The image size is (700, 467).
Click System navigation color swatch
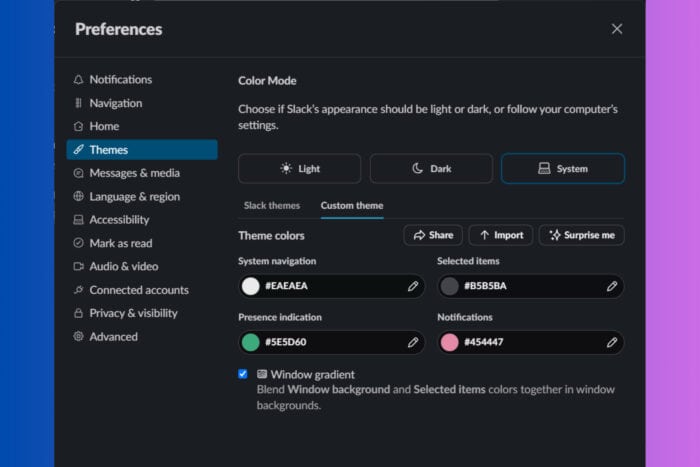(250, 286)
